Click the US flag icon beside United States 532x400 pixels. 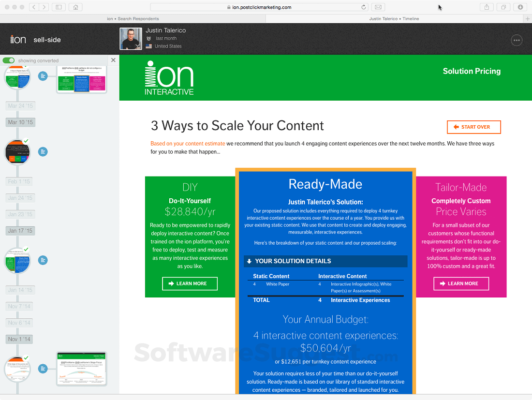coord(149,46)
